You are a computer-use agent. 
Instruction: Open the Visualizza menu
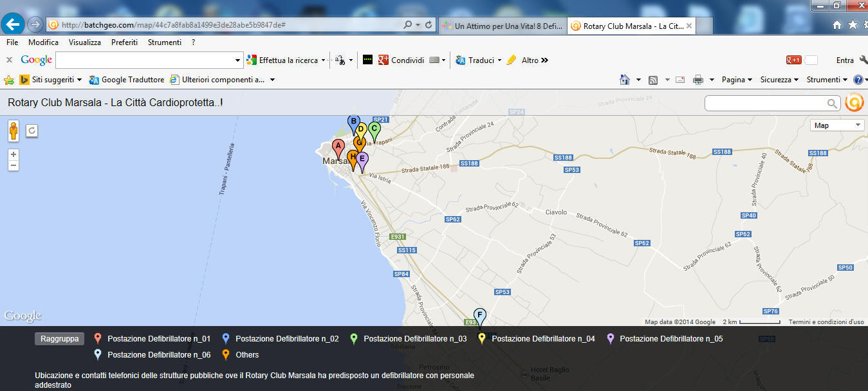tap(85, 42)
